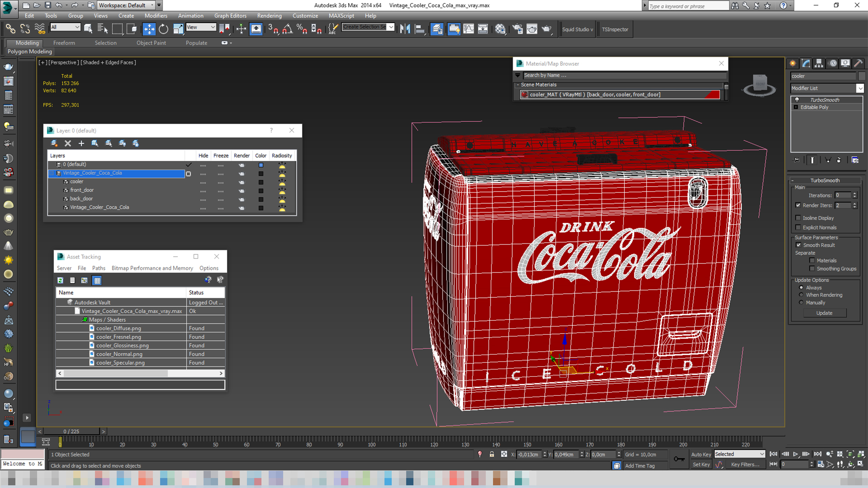Open the Graph Editors menu

(x=230, y=16)
